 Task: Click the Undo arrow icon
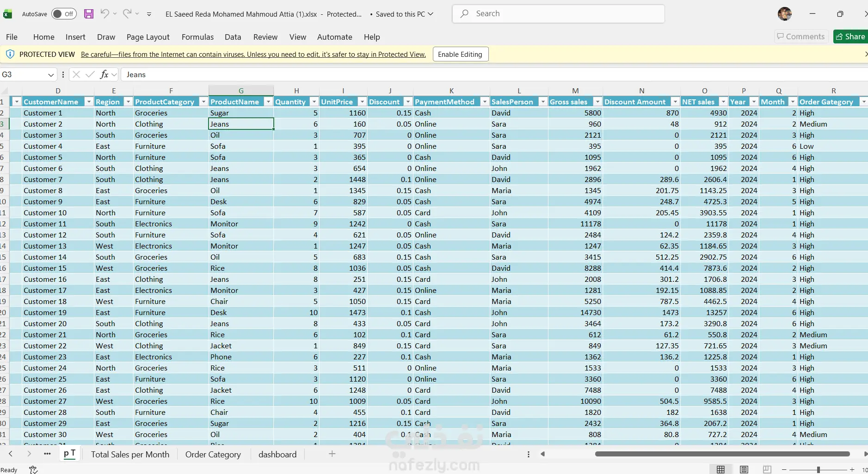[105, 14]
